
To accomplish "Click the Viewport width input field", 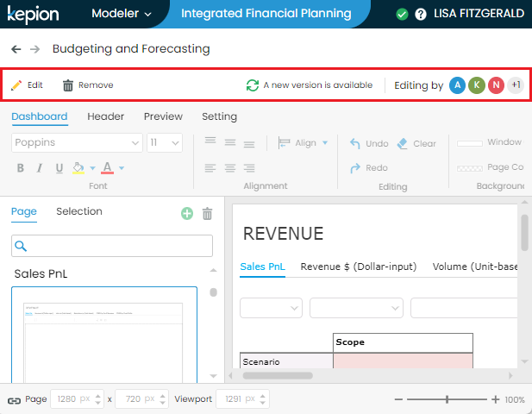I will coord(242,399).
